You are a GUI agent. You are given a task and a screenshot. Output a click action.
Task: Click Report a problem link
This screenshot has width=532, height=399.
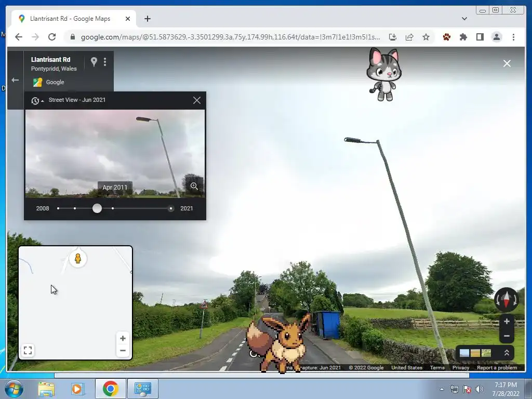pyautogui.click(x=497, y=367)
